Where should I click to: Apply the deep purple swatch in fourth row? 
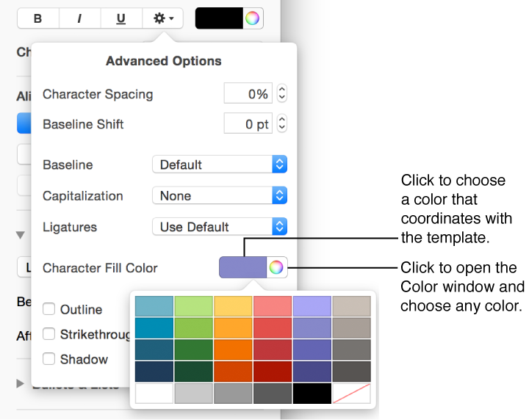point(312,372)
